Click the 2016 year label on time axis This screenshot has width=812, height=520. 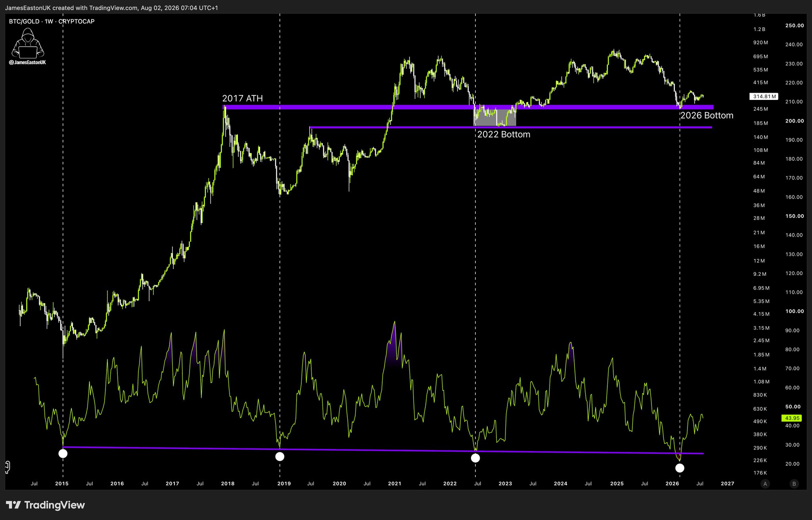[117, 484]
